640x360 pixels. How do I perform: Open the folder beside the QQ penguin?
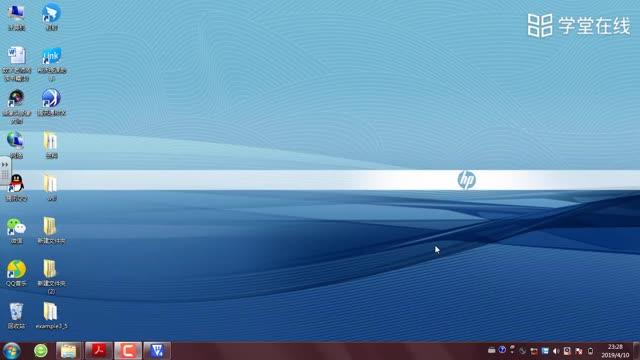(51, 188)
